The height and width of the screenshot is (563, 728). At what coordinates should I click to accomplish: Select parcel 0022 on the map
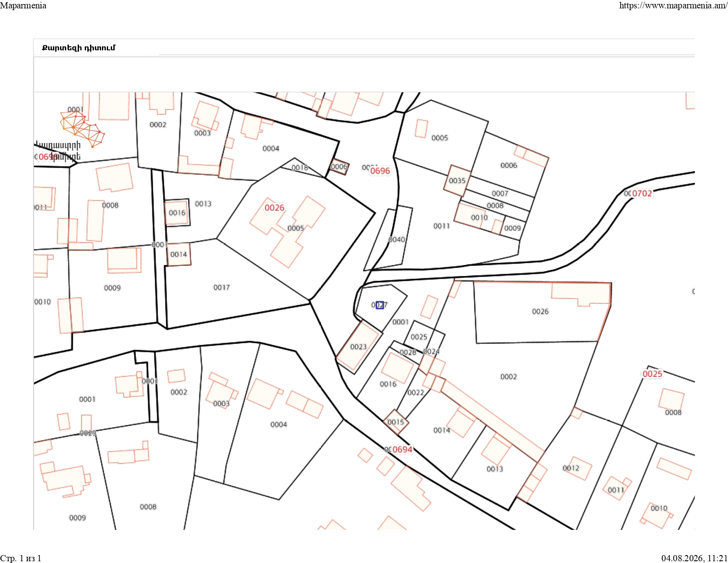pyautogui.click(x=416, y=393)
